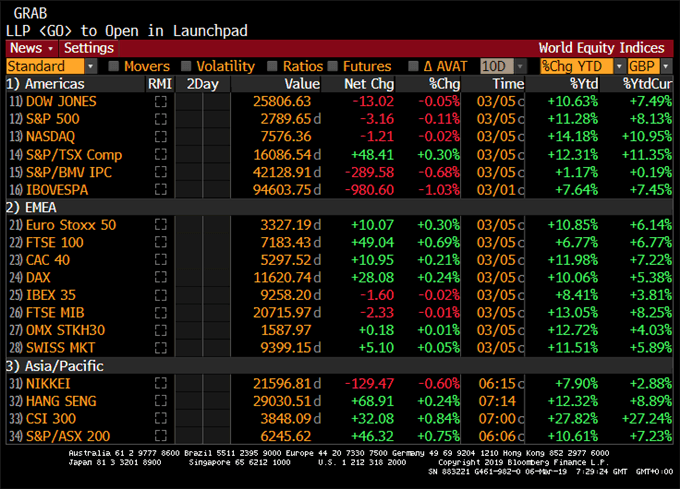Select the EMEA section header
This screenshot has width=680, height=489.
point(31,207)
